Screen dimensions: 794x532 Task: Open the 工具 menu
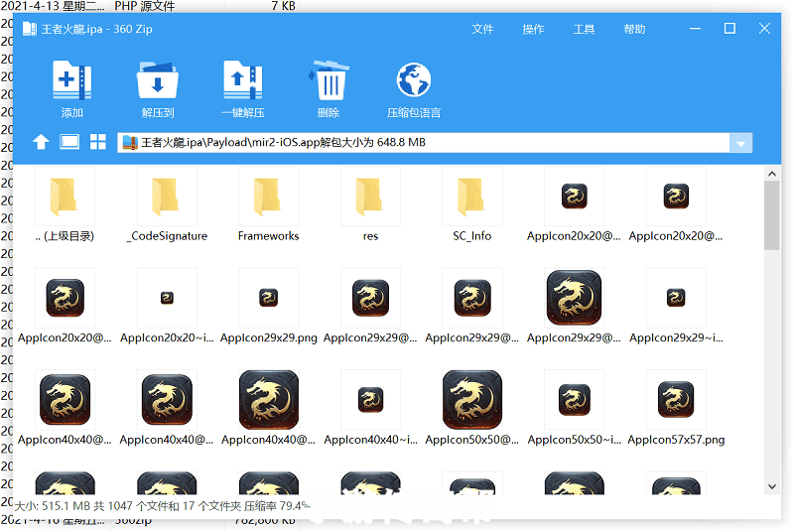584,29
